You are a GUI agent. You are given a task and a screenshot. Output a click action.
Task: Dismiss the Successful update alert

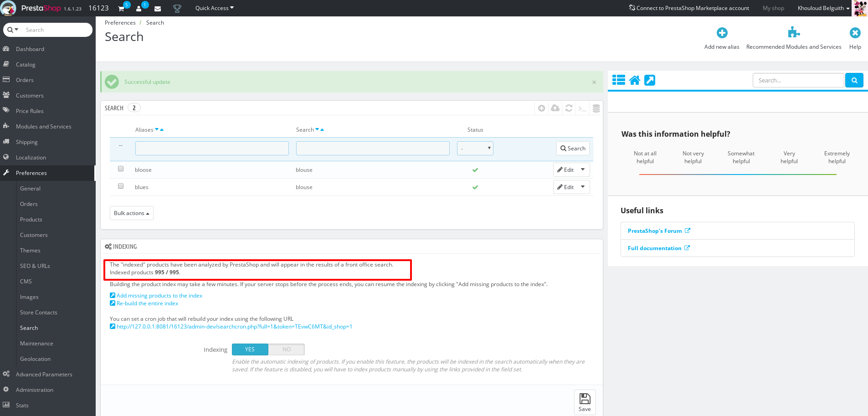coord(594,82)
